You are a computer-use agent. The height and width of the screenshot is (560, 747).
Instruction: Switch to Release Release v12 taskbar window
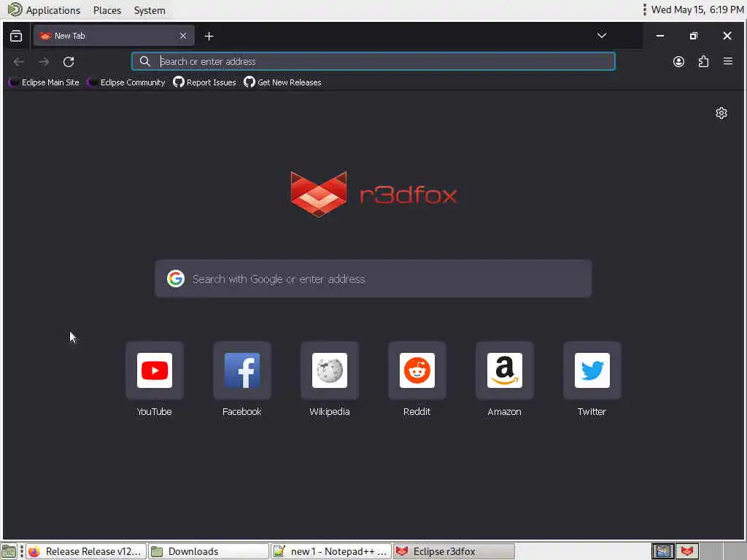click(86, 551)
